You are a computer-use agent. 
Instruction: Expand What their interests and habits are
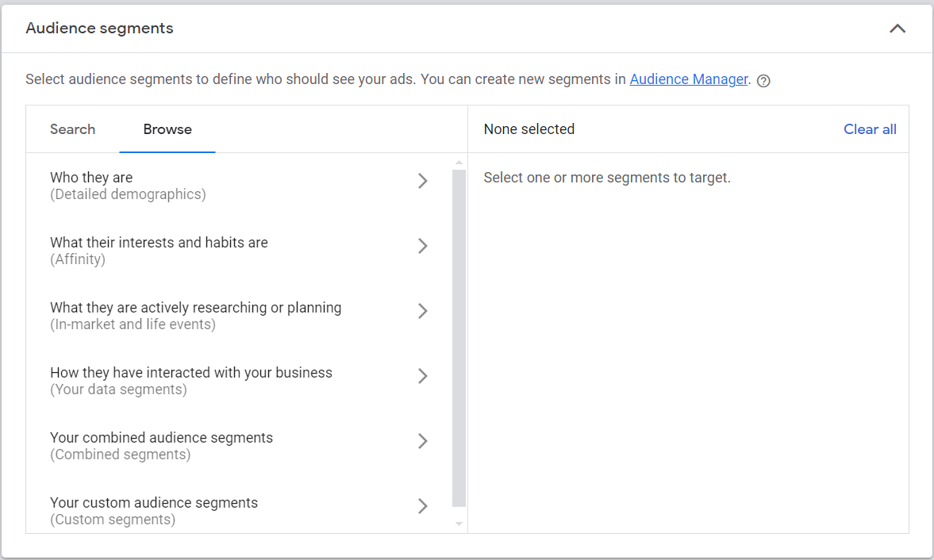[159, 250]
